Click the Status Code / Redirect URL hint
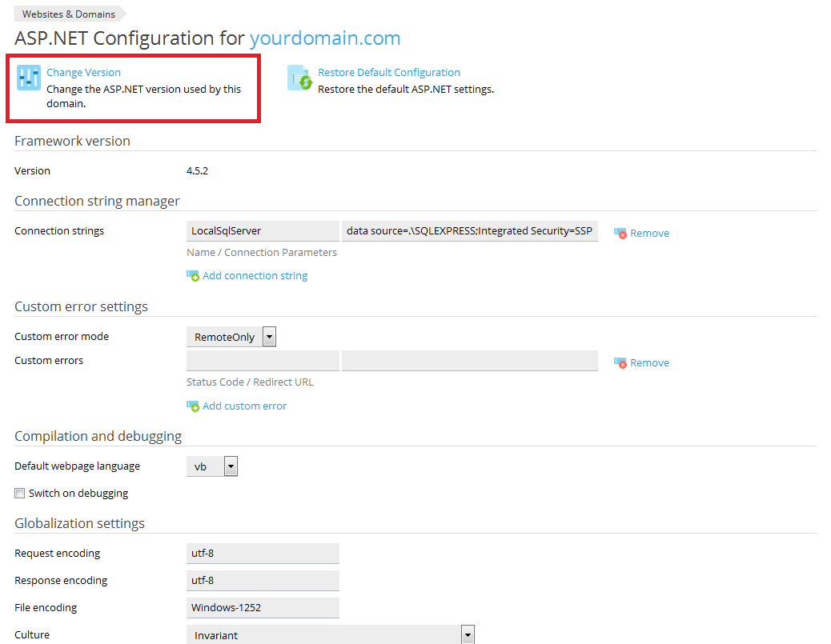831x644 pixels. pos(250,382)
